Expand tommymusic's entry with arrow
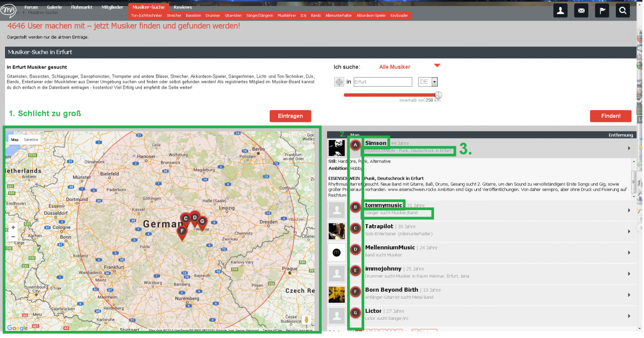This screenshot has height=338, width=644. click(629, 210)
